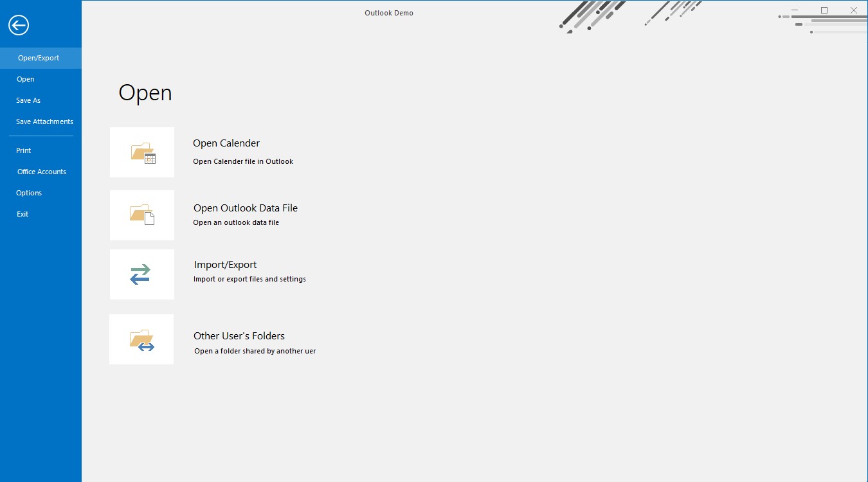
Task: Select the Open/Export menu item
Action: click(x=41, y=58)
